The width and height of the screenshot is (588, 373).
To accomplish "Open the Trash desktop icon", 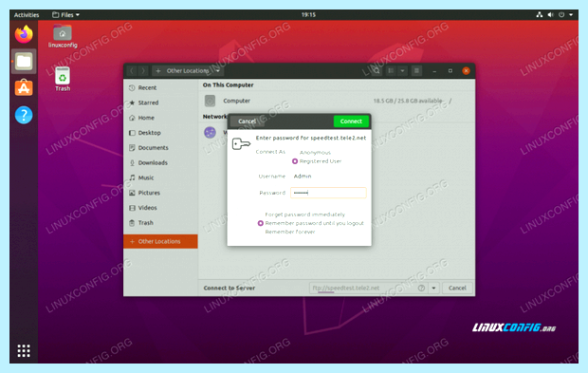I will (x=63, y=79).
